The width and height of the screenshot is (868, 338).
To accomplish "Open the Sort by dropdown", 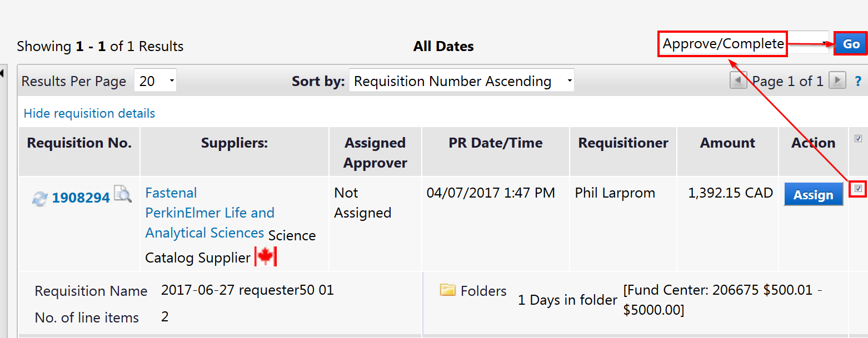I will point(461,82).
